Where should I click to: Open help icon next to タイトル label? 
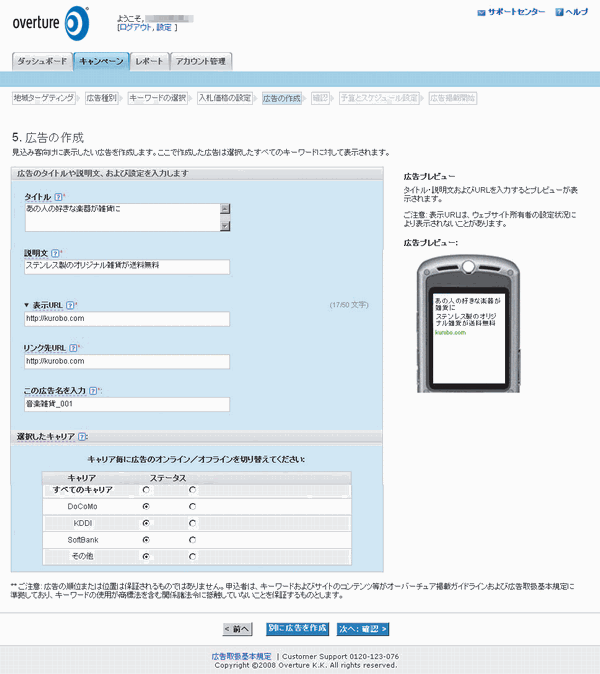coord(58,197)
